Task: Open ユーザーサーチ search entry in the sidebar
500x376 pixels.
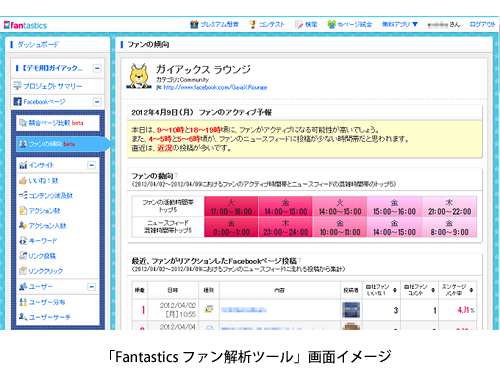Action: pyautogui.click(x=45, y=317)
